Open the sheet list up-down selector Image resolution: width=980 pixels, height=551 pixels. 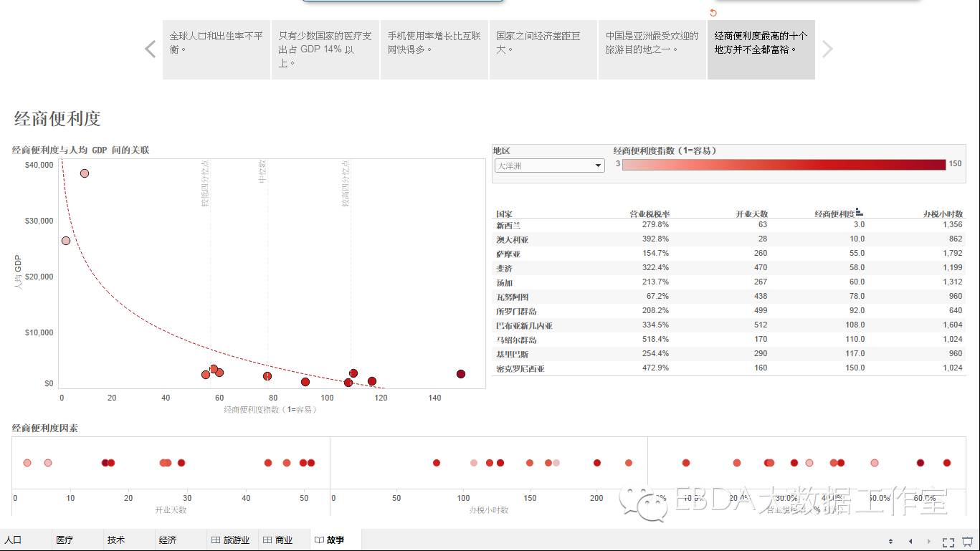(891, 542)
